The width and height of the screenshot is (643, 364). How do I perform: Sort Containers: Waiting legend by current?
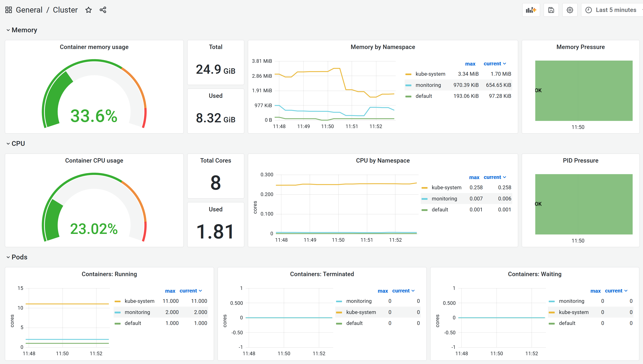[x=616, y=291]
